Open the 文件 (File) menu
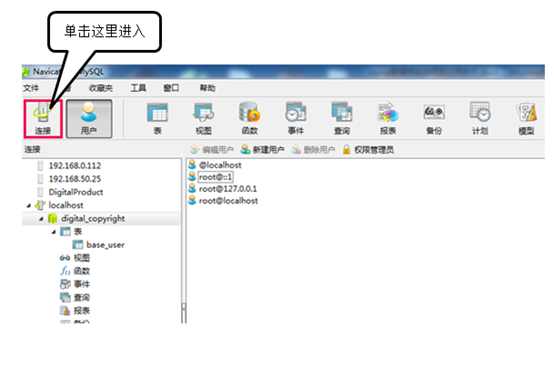Image resolution: width=554 pixels, height=366 pixels. [x=31, y=88]
